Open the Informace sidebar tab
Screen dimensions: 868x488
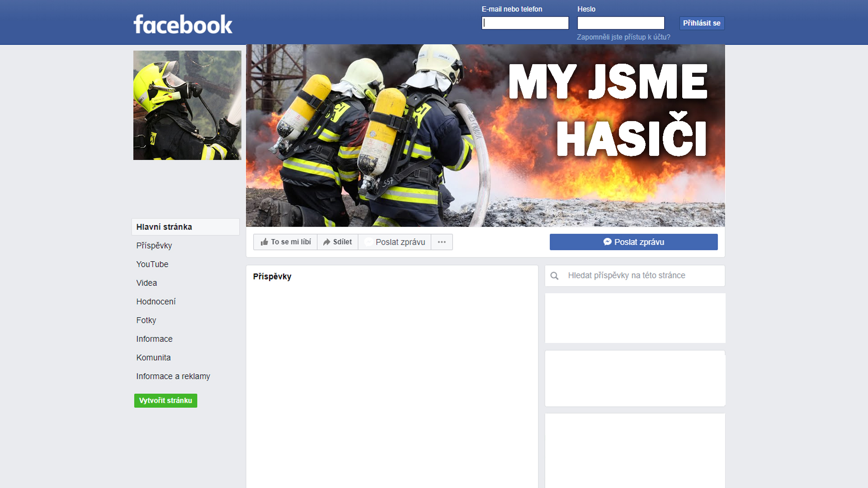[x=154, y=339]
